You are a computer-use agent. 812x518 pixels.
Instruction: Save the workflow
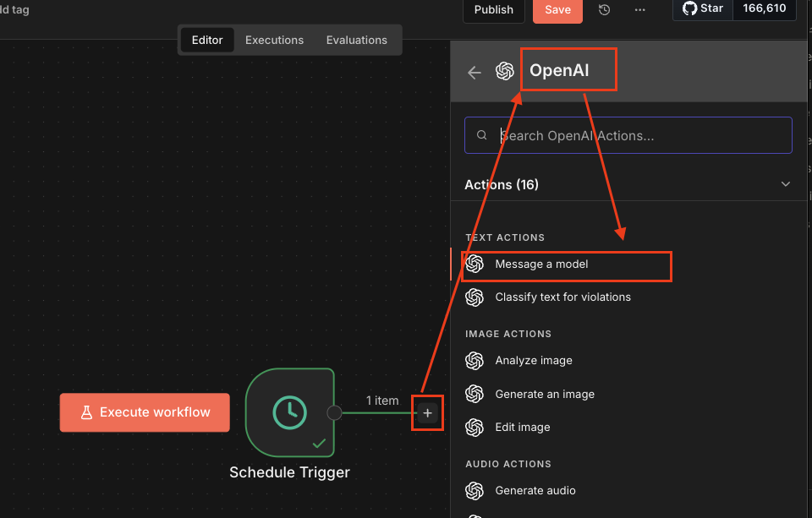click(x=557, y=10)
